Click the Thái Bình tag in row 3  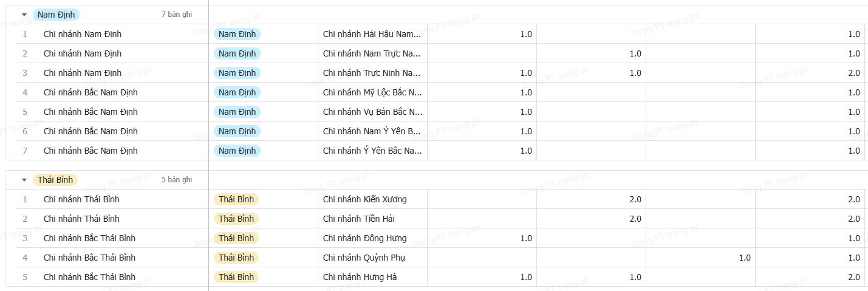236,238
